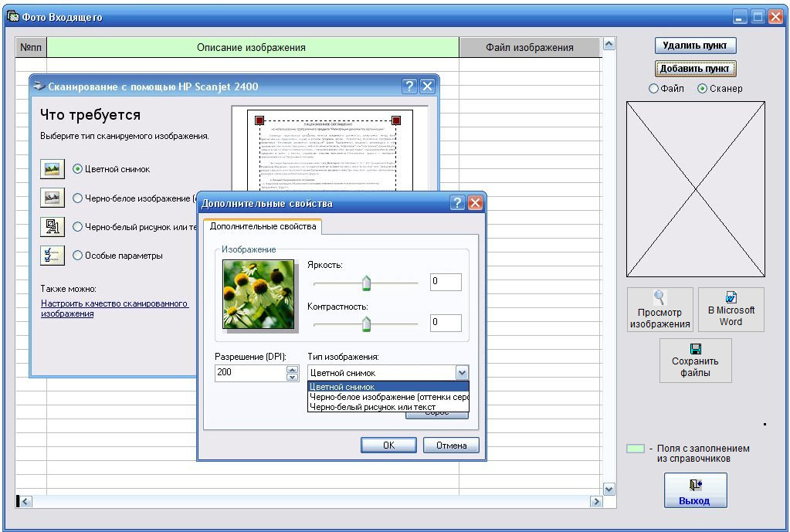
Task: Click the Фото Входящего window title icon
Action: point(13,17)
